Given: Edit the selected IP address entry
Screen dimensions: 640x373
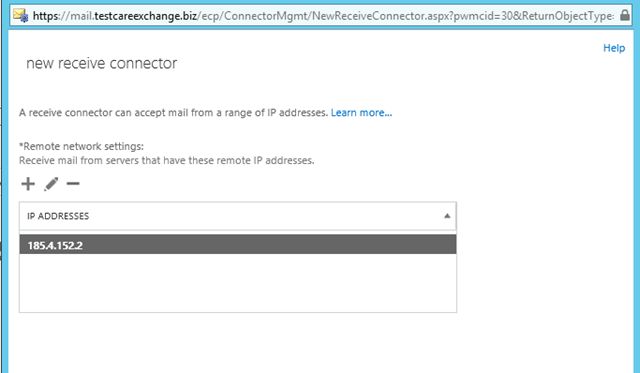Looking at the screenshot, I should tap(51, 184).
